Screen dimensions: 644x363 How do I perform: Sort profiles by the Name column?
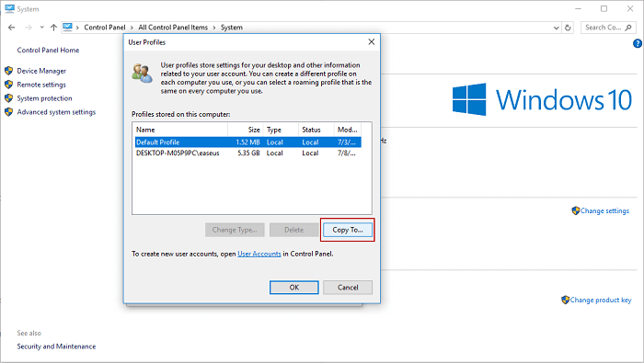coord(180,130)
